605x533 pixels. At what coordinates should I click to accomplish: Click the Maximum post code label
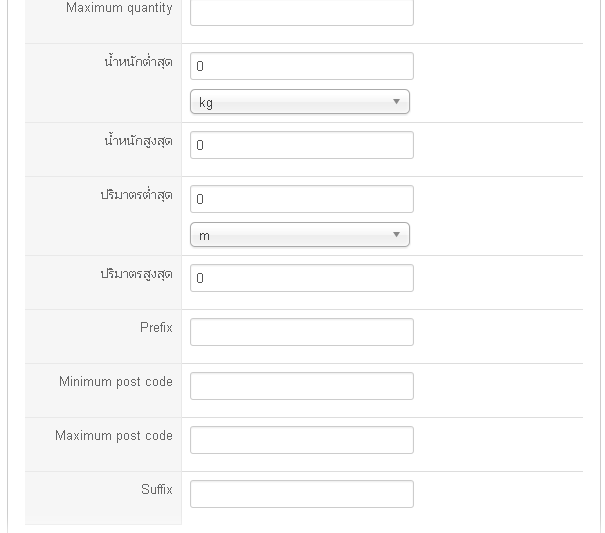[114, 436]
